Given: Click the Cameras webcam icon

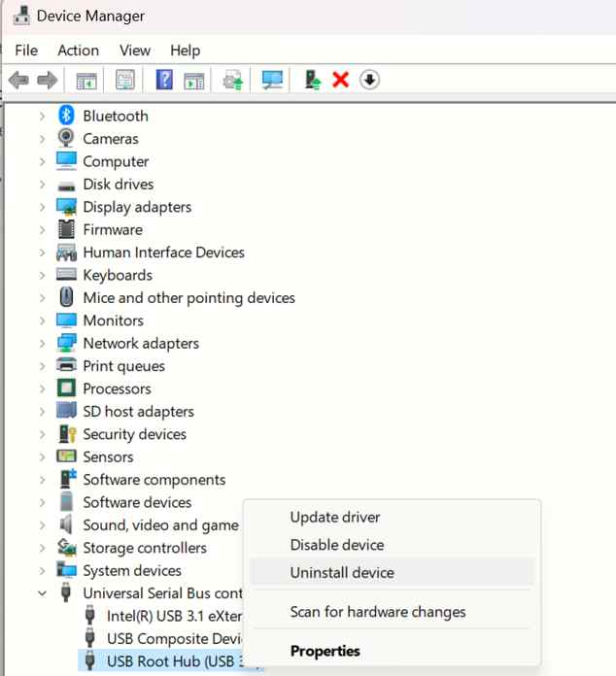Looking at the screenshot, I should pos(66,138).
